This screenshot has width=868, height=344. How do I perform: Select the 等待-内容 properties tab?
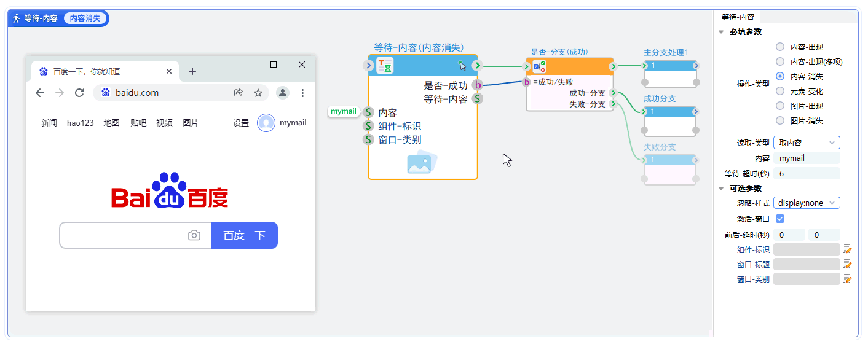click(738, 17)
